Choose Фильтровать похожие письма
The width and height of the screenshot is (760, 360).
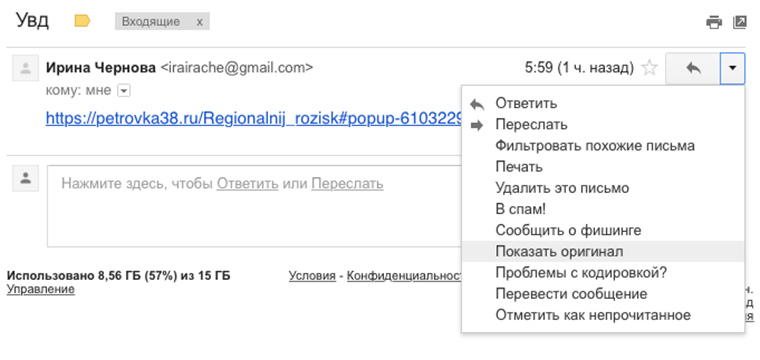(x=595, y=145)
